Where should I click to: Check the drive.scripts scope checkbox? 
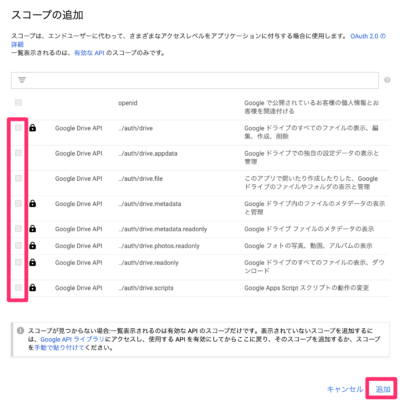(18, 287)
